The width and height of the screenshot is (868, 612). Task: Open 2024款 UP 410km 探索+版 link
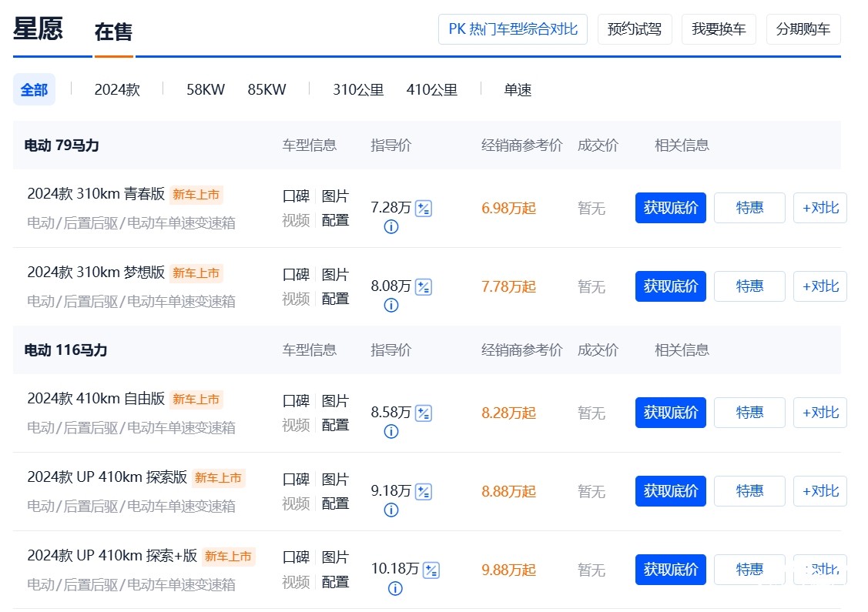[x=112, y=556]
